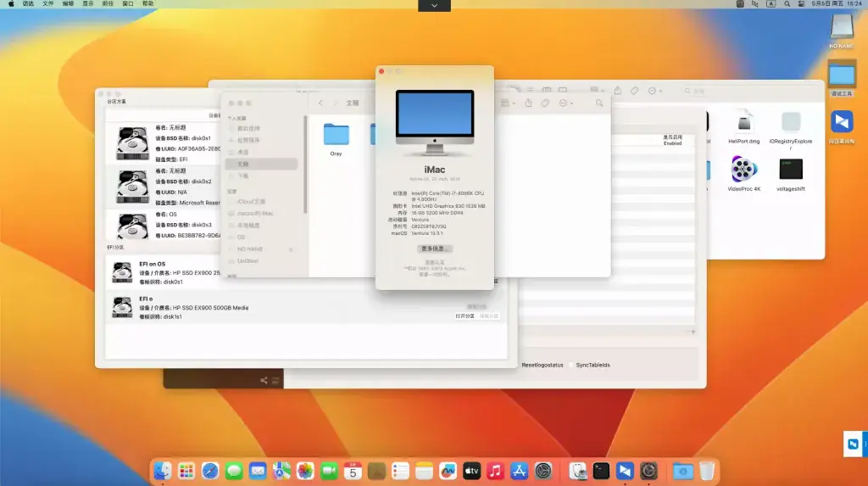Click the Enabled column header
The width and height of the screenshot is (868, 486).
[x=672, y=140]
